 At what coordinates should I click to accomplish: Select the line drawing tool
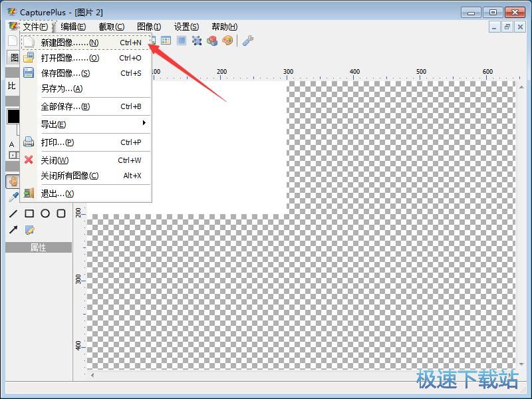click(13, 213)
